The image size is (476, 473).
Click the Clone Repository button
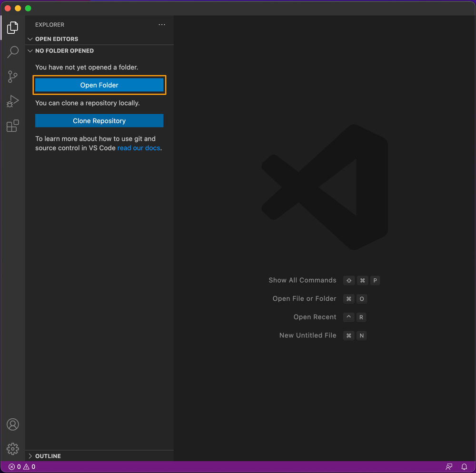(99, 121)
